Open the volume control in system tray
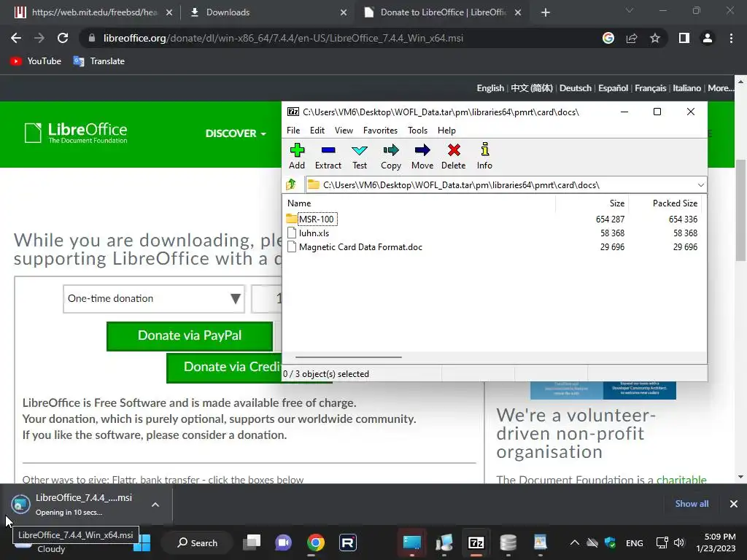The width and height of the screenshot is (747, 560). 679,542
